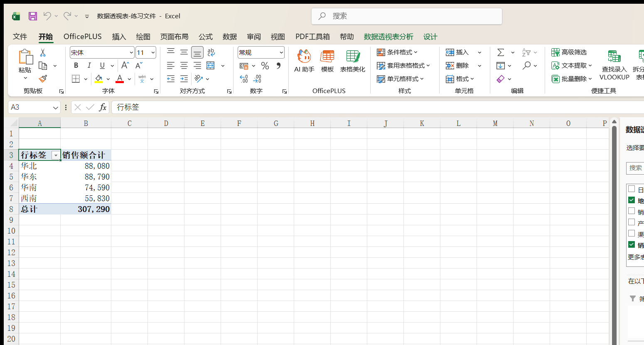Click the AutoSum sigma icon
The height and width of the screenshot is (345, 644).
pos(501,52)
